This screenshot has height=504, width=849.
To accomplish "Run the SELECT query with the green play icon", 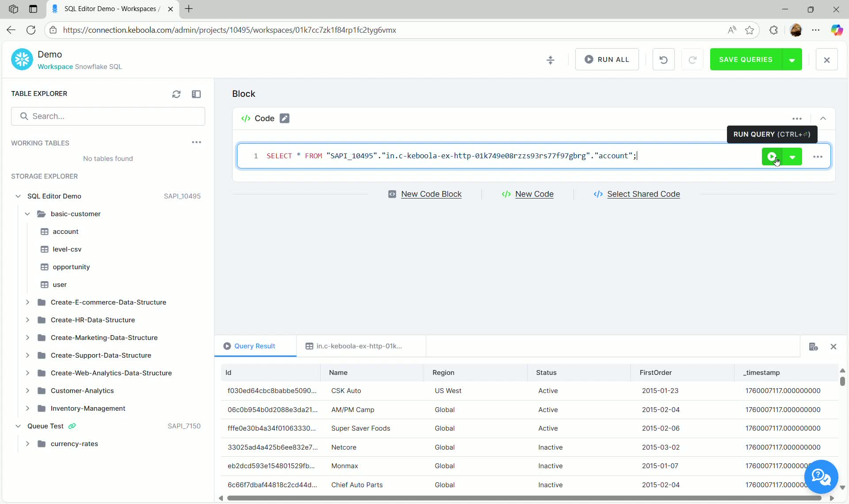I will pos(771,156).
